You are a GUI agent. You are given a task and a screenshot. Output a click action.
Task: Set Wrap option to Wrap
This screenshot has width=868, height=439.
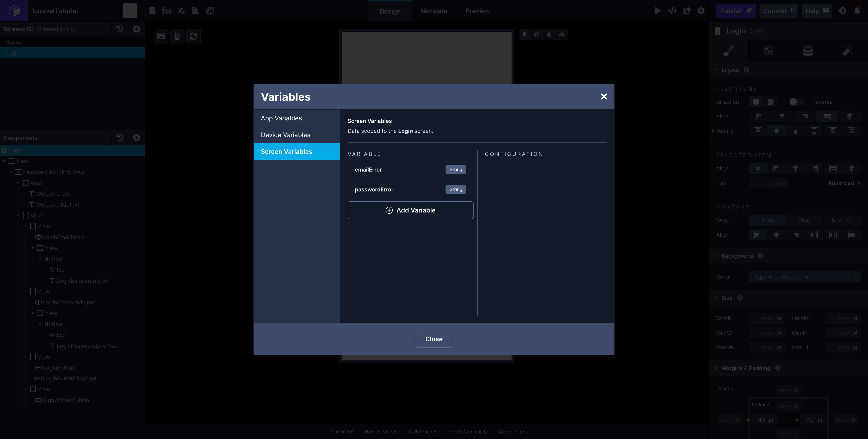[804, 221]
